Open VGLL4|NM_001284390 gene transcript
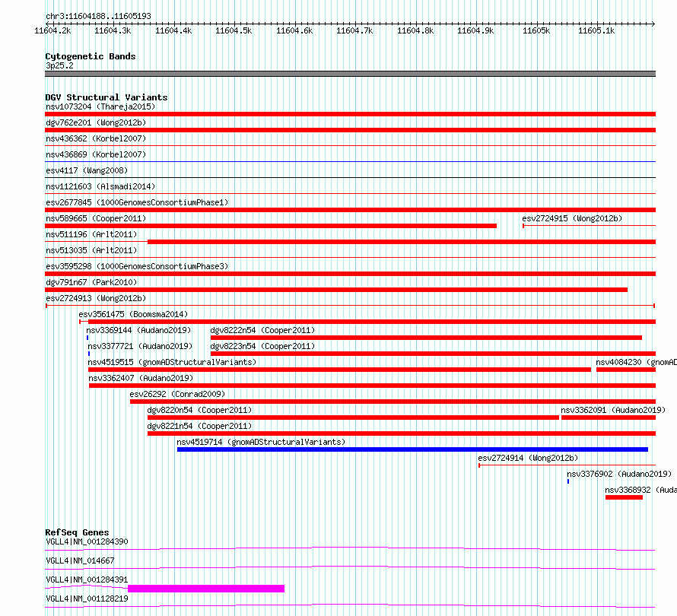Viewport: 677px width, 616px height. [x=87, y=541]
